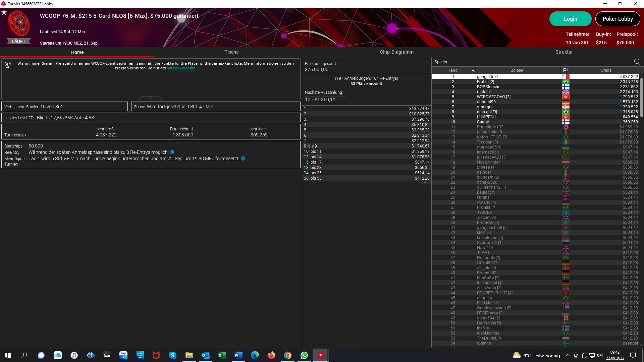
Task: Select player Fruble [2] row
Action: point(535,82)
